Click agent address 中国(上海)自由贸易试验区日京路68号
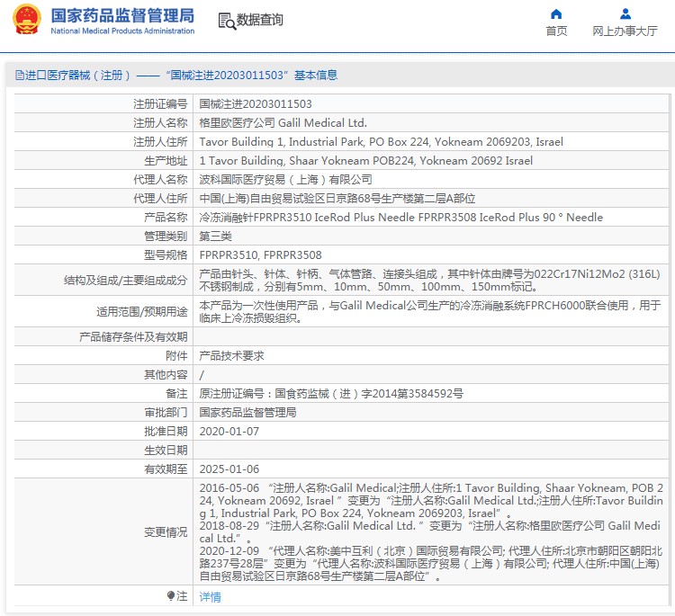This screenshot has height=616, width=675. (337, 199)
